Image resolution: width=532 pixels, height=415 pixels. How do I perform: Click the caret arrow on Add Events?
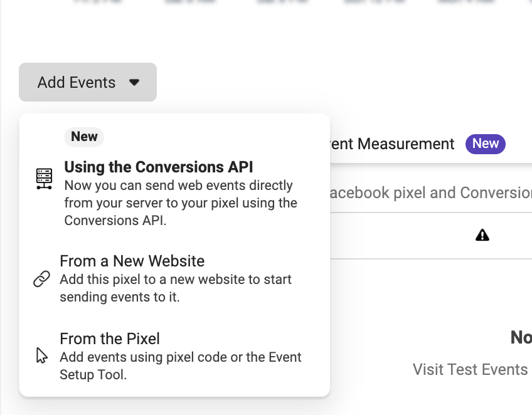(134, 82)
